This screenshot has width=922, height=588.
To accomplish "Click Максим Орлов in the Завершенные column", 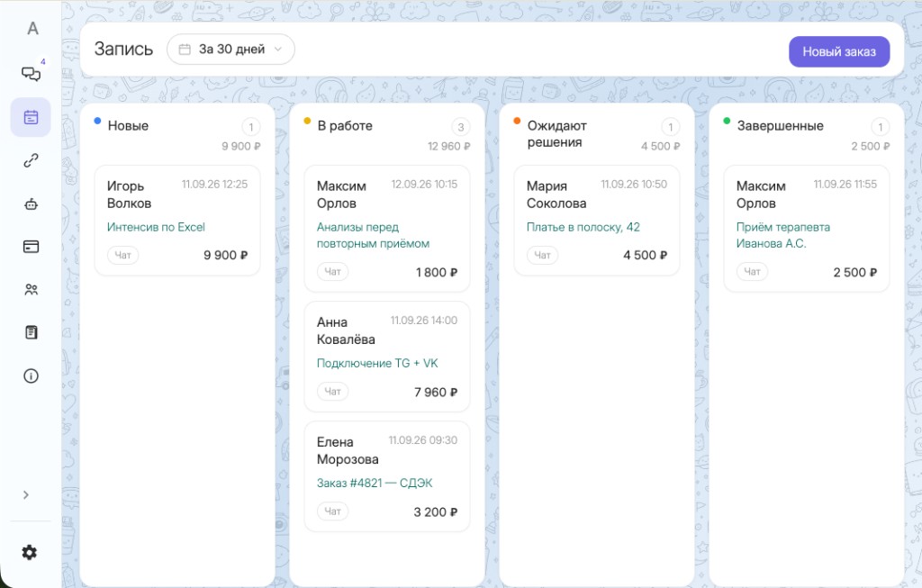I will (761, 194).
